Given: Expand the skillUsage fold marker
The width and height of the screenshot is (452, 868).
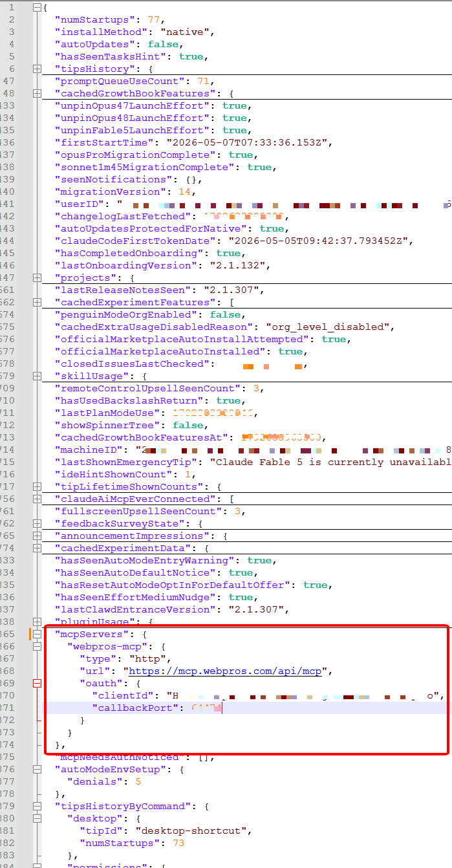Looking at the screenshot, I should click(37, 376).
